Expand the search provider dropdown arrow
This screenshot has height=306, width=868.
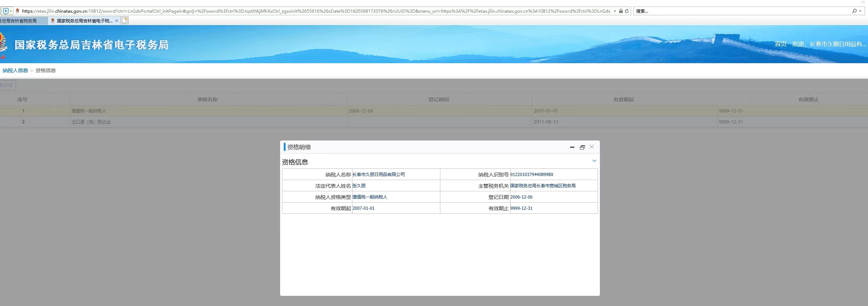(860, 11)
